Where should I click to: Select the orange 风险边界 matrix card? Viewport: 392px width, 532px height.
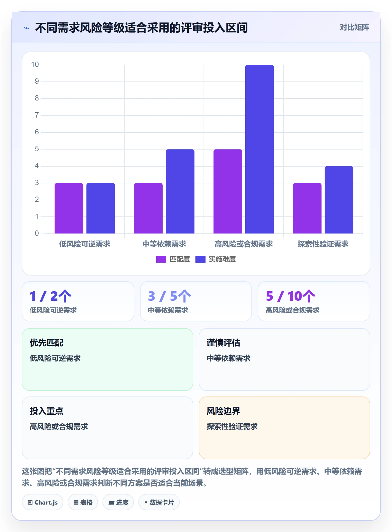pyautogui.click(x=284, y=428)
